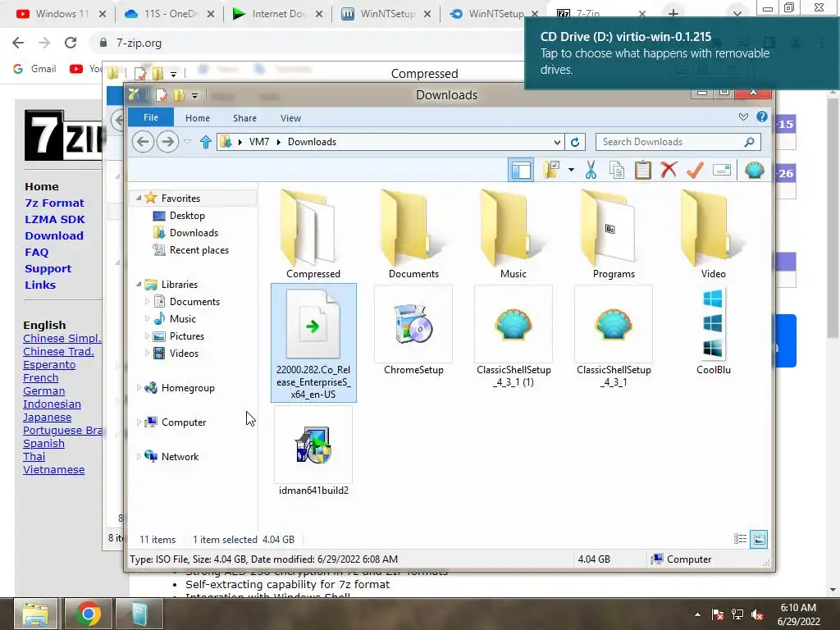Open quick access toolbar customize dropdown
Viewport: 840px width, 630px height.
point(195,95)
